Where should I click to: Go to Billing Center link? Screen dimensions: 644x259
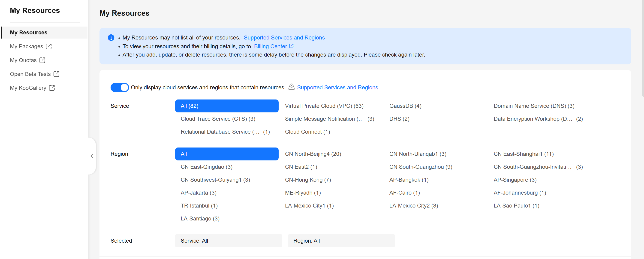click(270, 46)
